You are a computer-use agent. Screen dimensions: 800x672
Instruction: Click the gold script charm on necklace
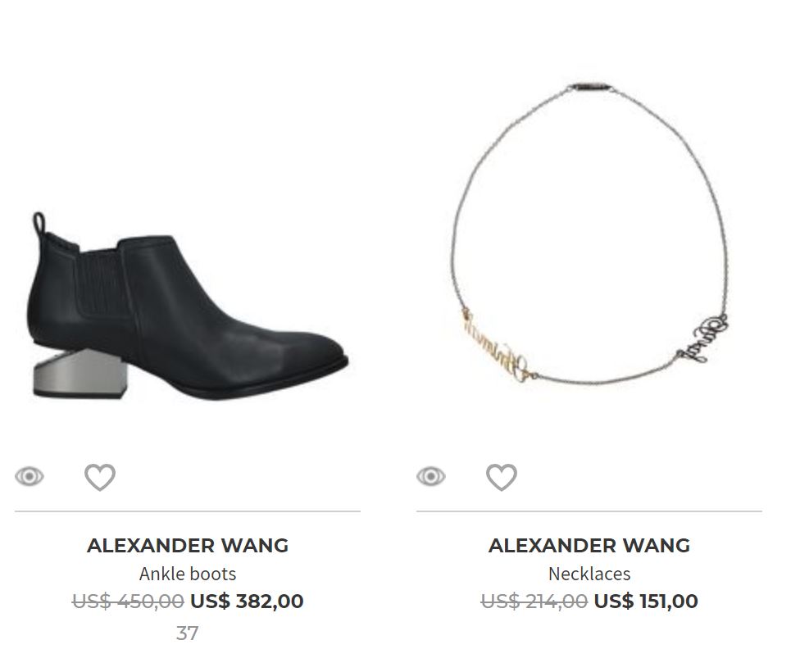coord(498,346)
